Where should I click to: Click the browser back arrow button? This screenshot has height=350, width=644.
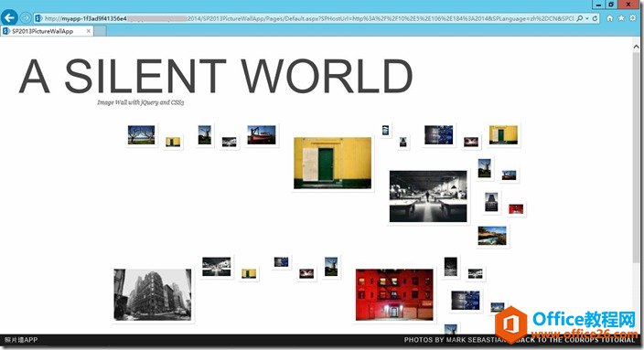(x=9, y=17)
